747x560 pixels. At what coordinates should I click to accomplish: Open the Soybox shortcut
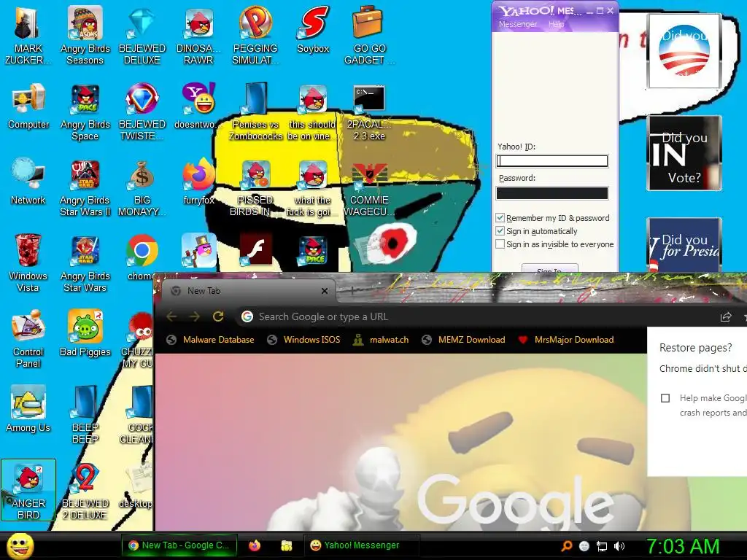coord(312,29)
